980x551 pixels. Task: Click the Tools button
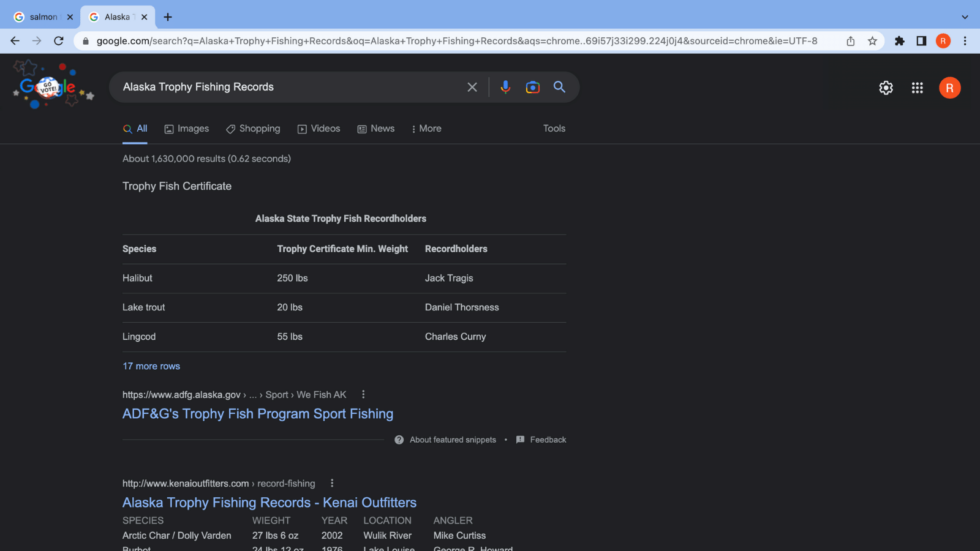554,129
